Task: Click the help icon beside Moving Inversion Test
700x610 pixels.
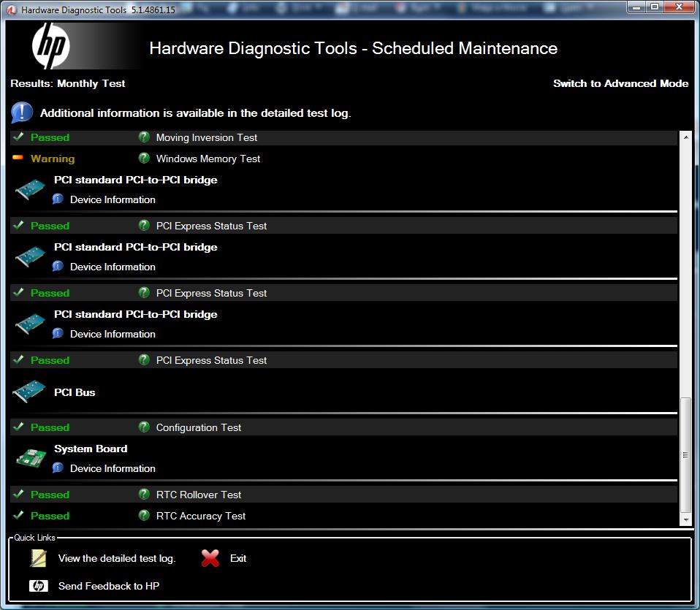Action: 144,137
